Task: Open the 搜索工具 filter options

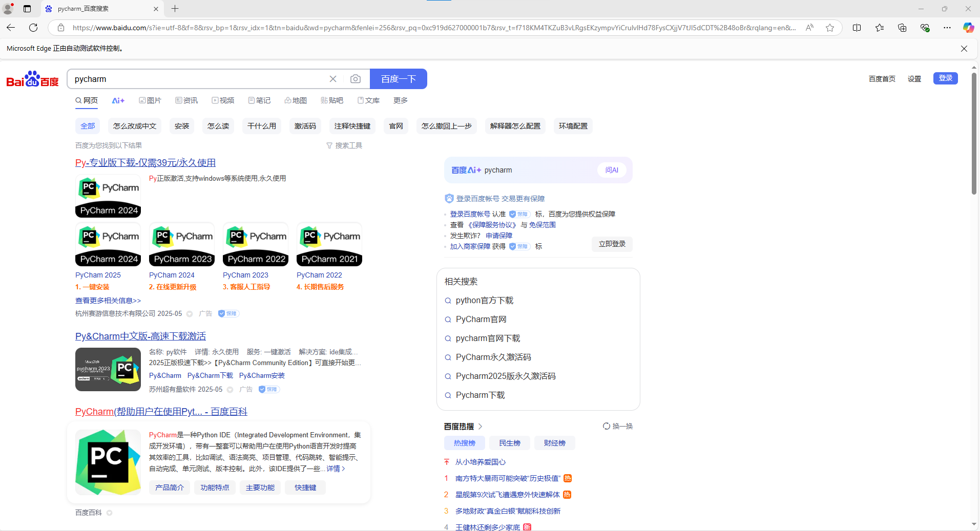Action: (x=344, y=146)
